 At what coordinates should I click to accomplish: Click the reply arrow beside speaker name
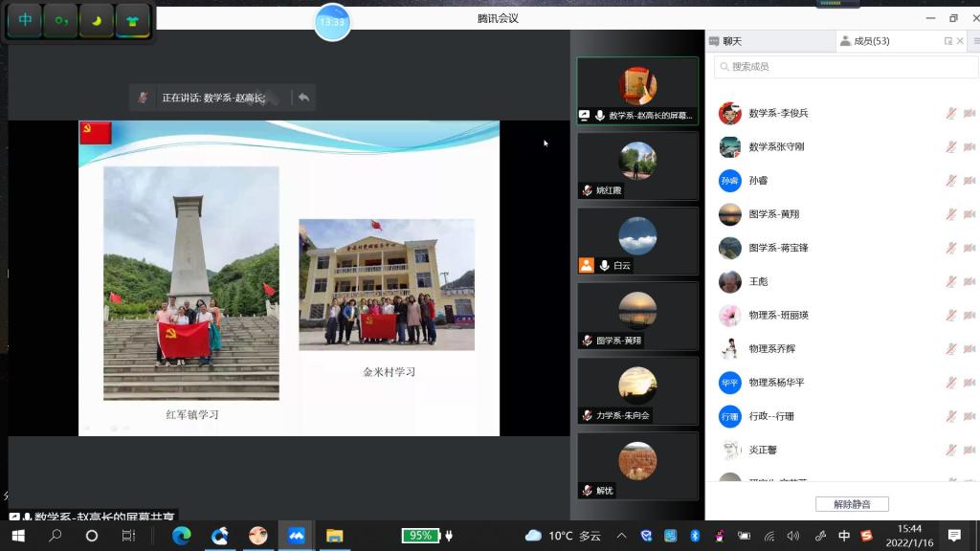303,98
